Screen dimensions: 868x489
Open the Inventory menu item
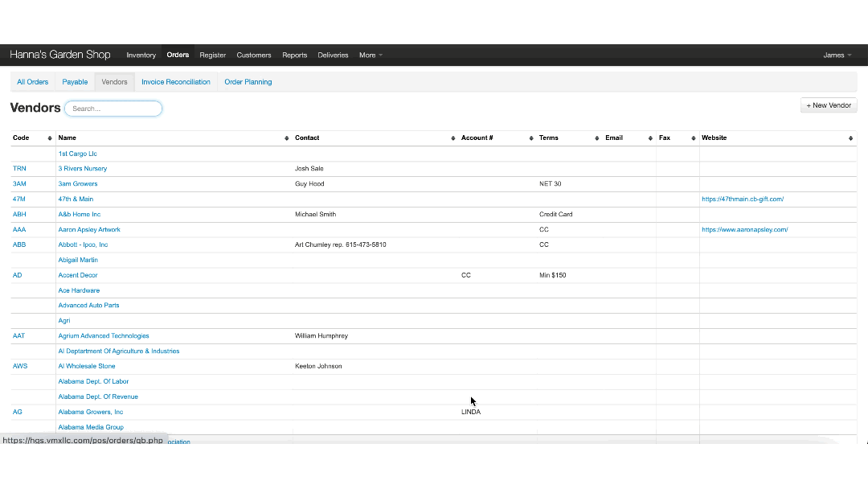[141, 55]
